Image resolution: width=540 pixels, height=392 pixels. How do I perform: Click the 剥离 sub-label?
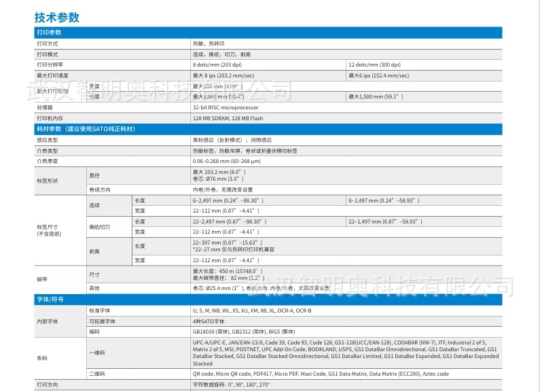click(x=94, y=252)
